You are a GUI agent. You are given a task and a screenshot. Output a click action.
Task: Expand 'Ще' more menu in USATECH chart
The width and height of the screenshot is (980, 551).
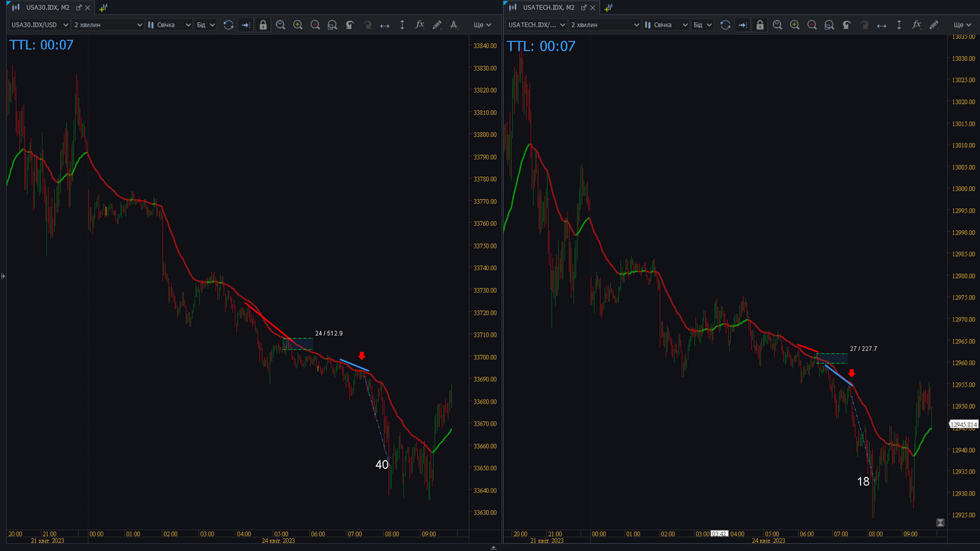962,25
